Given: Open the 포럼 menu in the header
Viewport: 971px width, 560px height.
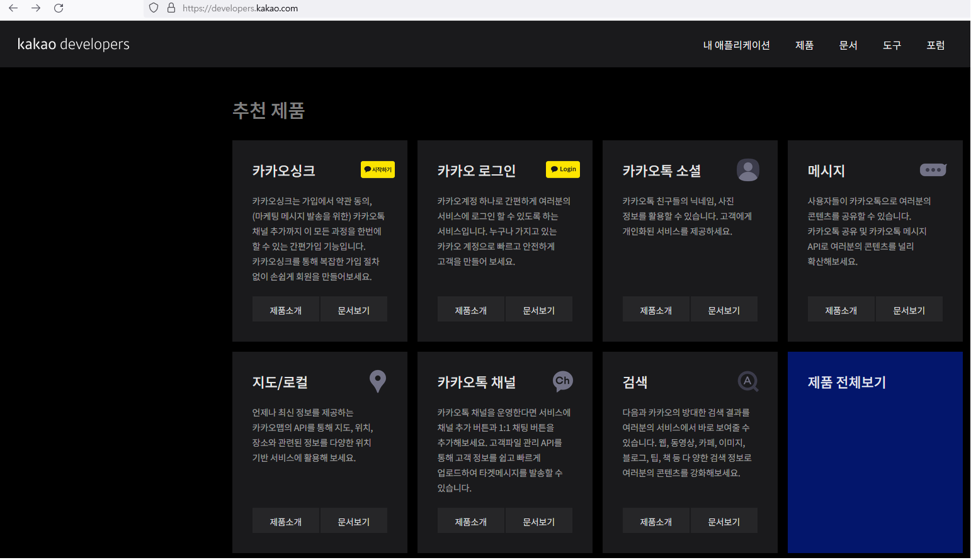Looking at the screenshot, I should pyautogui.click(x=936, y=45).
